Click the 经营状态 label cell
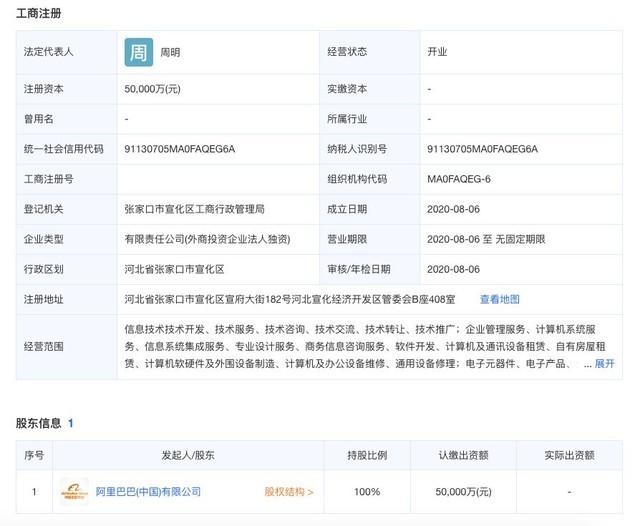This screenshot has width=640, height=526. pos(370,52)
